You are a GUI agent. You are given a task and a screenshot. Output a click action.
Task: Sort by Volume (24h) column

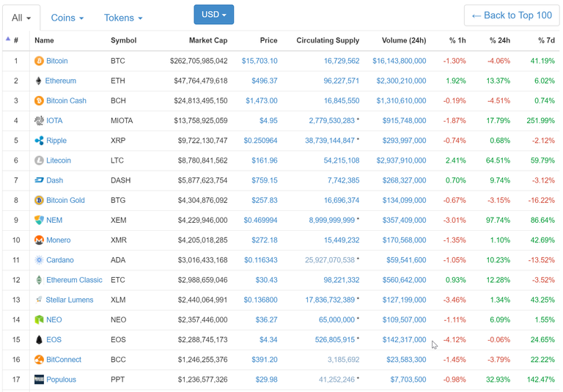click(x=404, y=40)
